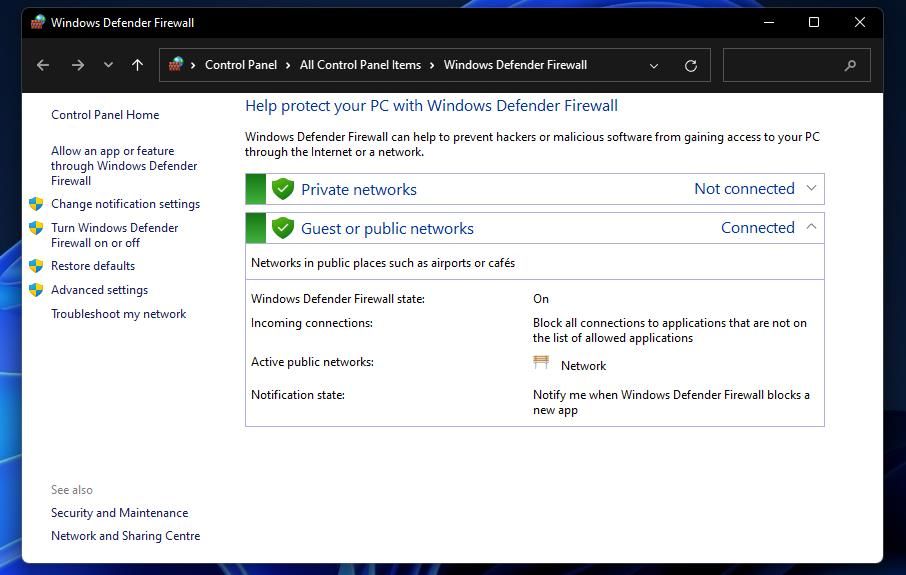Click the Connected status text
Image resolution: width=906 pixels, height=575 pixels.
point(758,228)
